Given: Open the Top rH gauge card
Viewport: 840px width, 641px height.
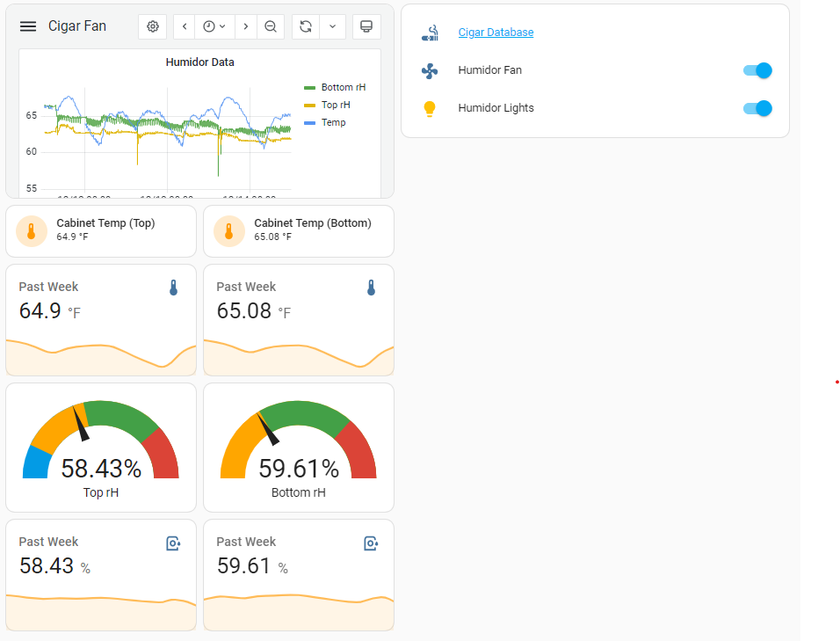Looking at the screenshot, I should [101, 448].
